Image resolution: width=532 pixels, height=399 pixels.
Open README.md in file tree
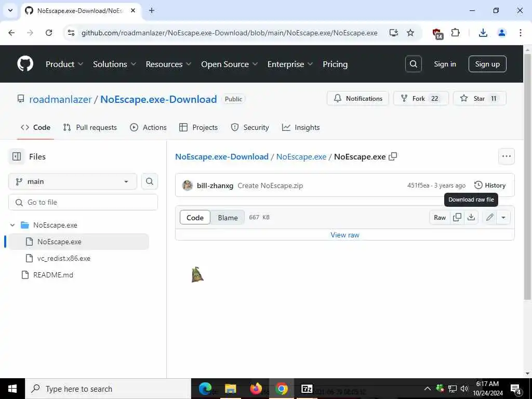click(54, 275)
